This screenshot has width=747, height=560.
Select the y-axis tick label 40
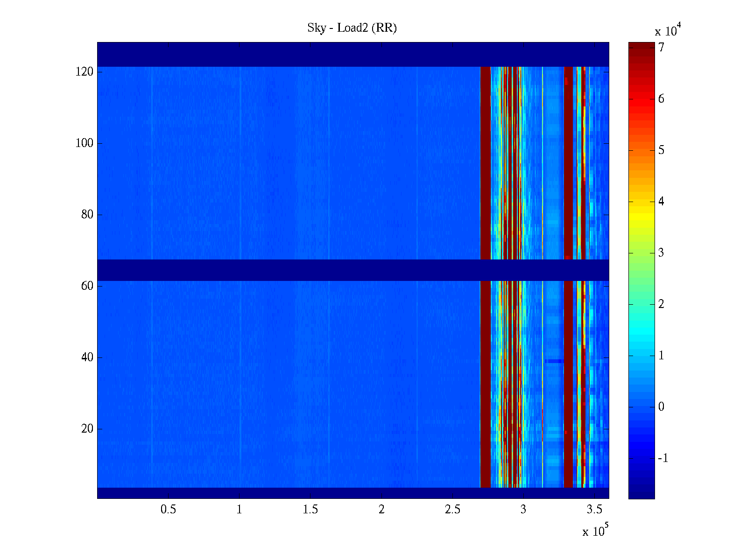(x=87, y=357)
